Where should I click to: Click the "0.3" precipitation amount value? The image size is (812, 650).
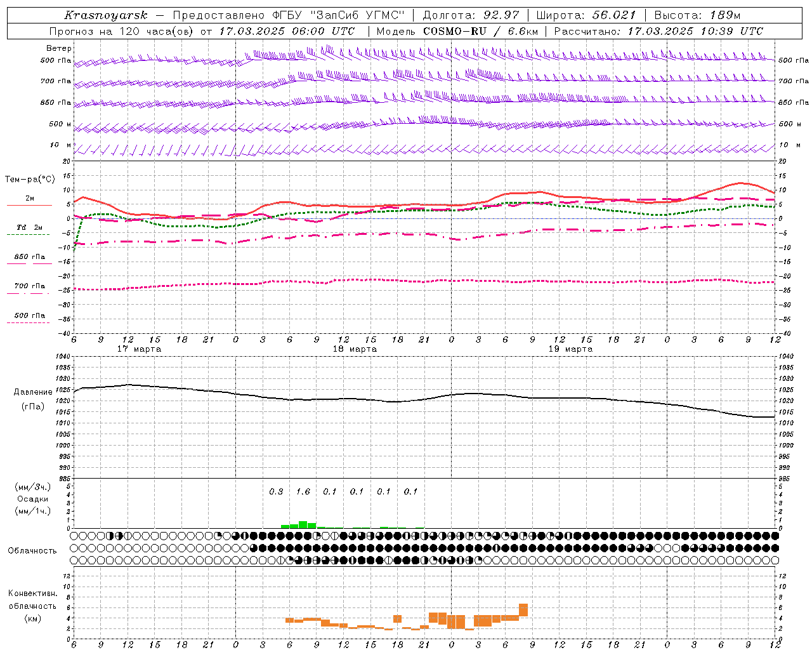coord(276,491)
